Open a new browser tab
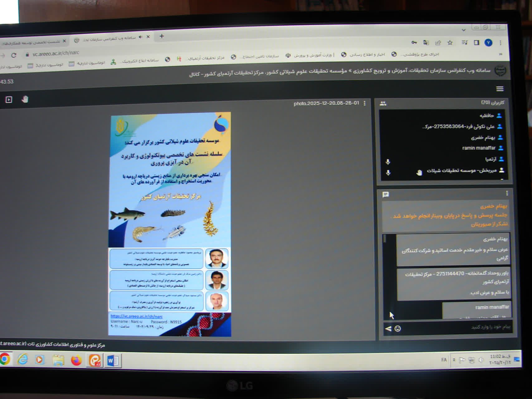 [x=161, y=36]
